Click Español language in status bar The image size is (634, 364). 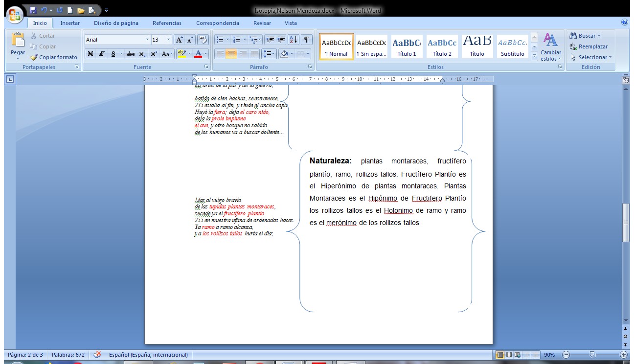coord(148,355)
